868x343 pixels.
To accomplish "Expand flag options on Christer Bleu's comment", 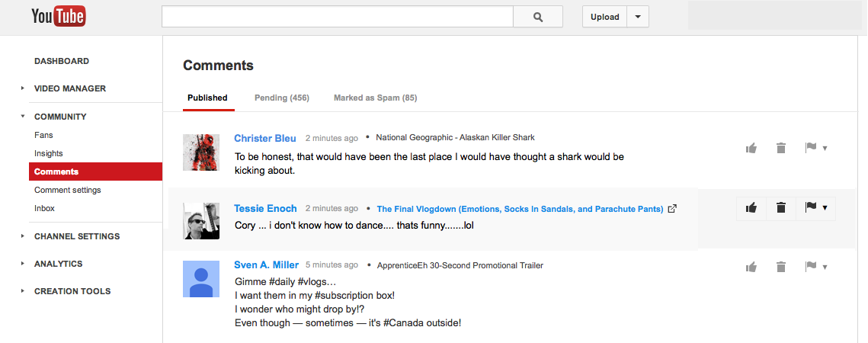I will pos(825,149).
